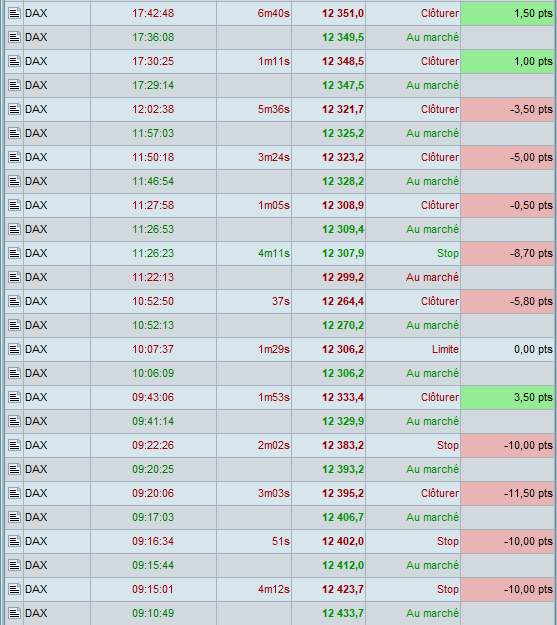Select the 3,50 pts gain cell
Image resolution: width=557 pixels, height=625 pixels.
pyautogui.click(x=508, y=397)
